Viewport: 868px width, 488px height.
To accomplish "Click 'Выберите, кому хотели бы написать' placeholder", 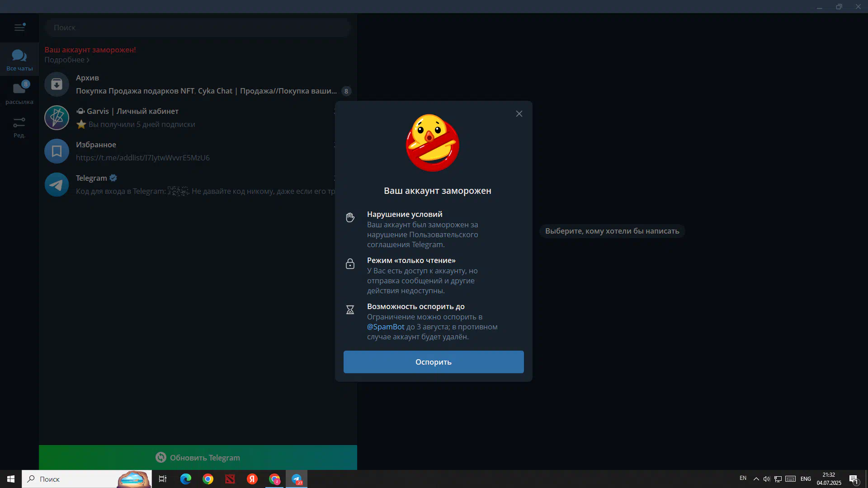I will 612,231.
